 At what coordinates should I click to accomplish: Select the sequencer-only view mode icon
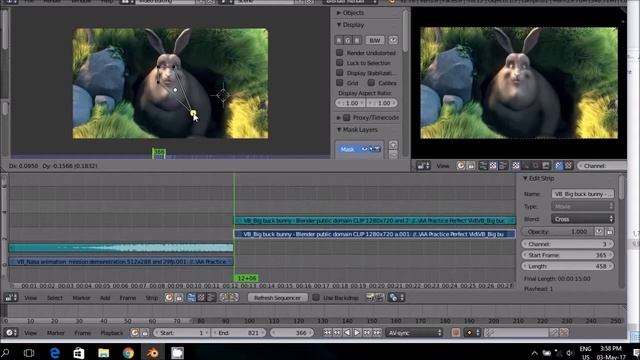click(191, 298)
